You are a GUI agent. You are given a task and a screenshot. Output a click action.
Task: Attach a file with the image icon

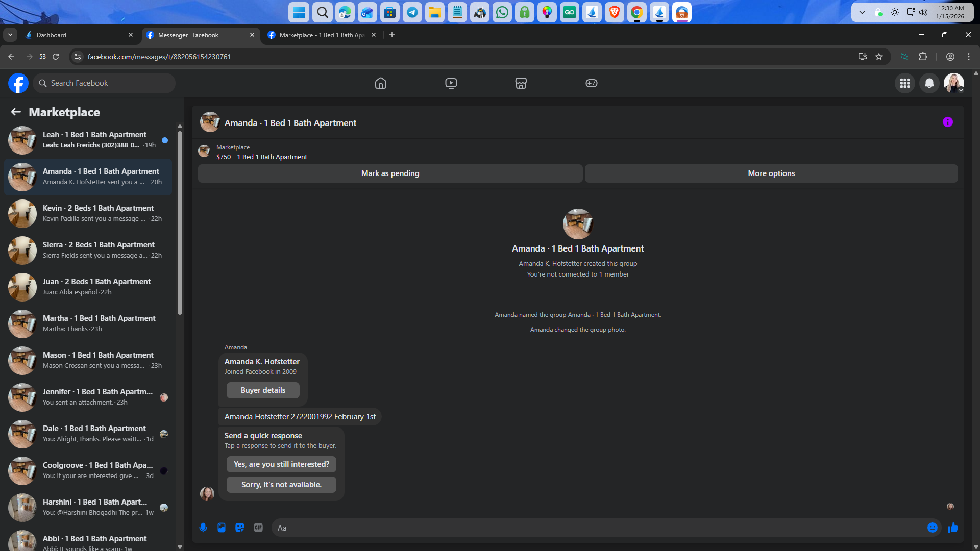pyautogui.click(x=222, y=528)
